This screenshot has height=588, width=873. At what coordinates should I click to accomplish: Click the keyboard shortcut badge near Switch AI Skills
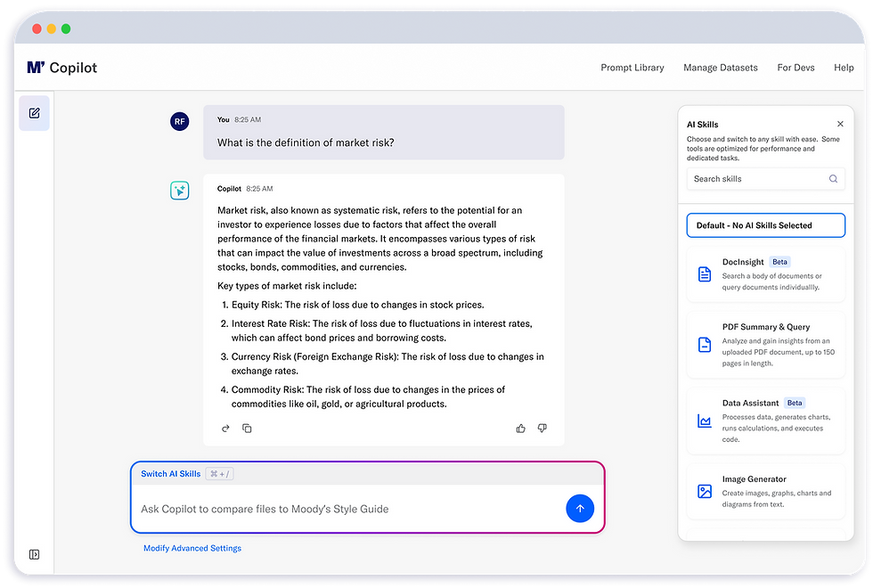(219, 474)
